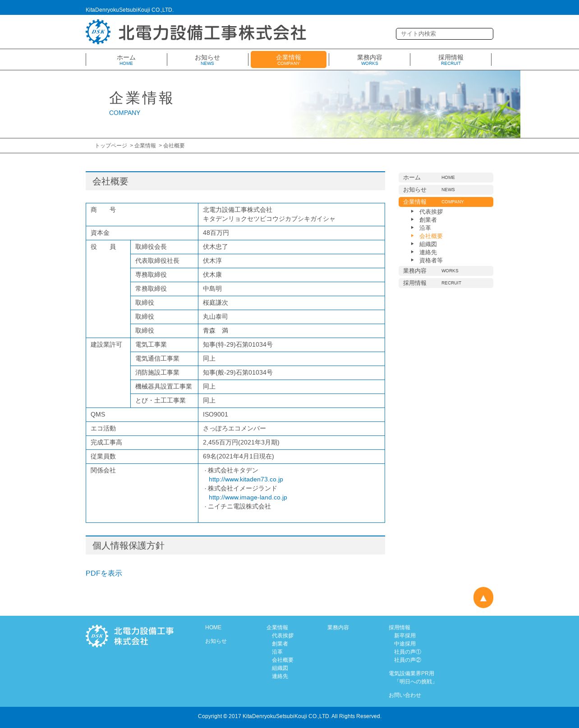579x728 pixels.
Task: Click 創業者 in the footer
Action: pos(280,644)
